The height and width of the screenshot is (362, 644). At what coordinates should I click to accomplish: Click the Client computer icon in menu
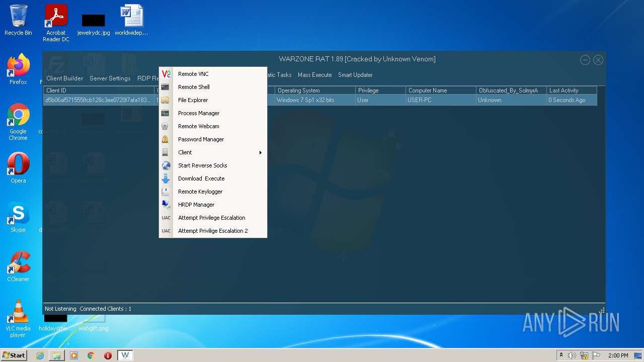tap(165, 152)
